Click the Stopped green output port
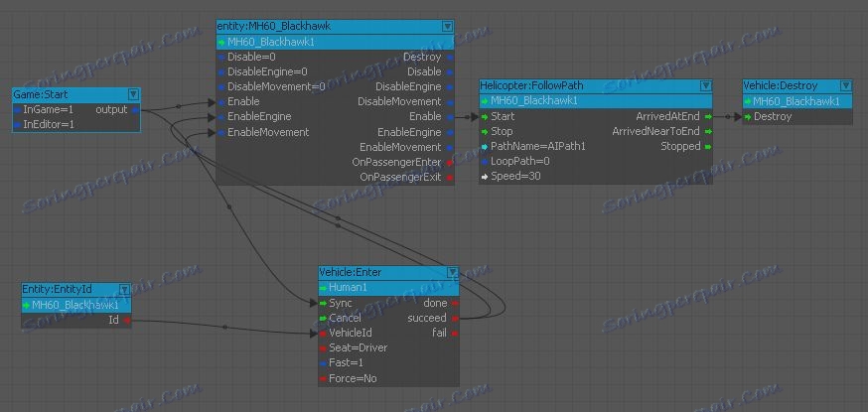868x412 pixels. 707,147
